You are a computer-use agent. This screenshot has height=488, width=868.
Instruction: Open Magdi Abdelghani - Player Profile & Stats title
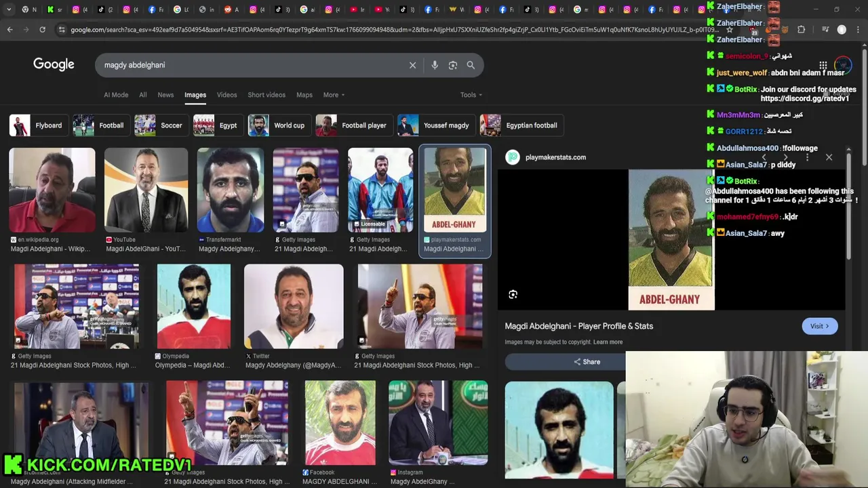(579, 326)
